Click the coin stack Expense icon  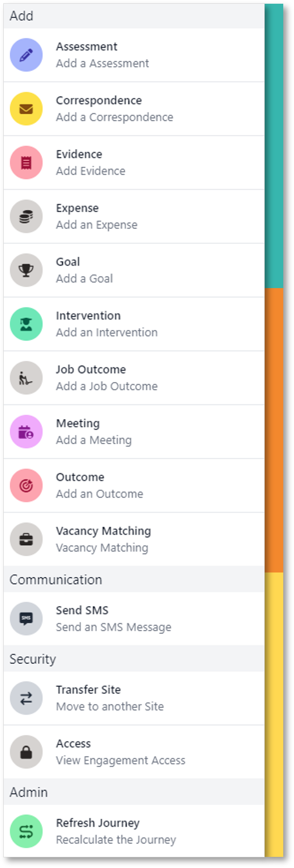pos(26,217)
